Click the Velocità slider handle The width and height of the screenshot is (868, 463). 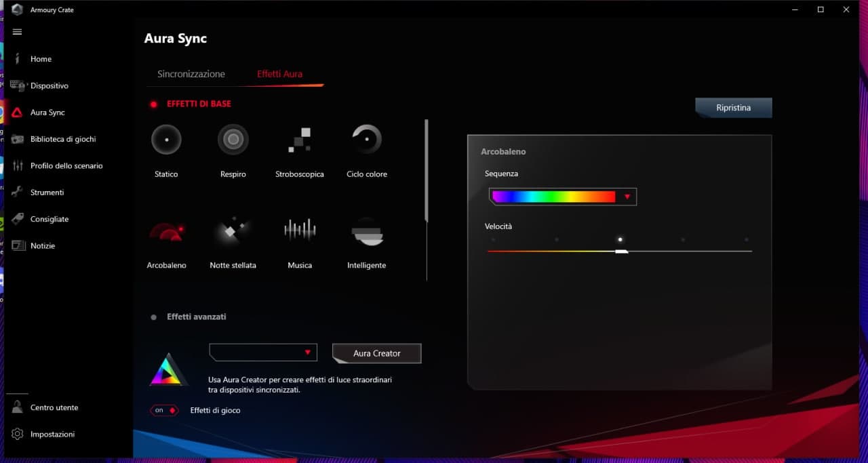point(621,251)
